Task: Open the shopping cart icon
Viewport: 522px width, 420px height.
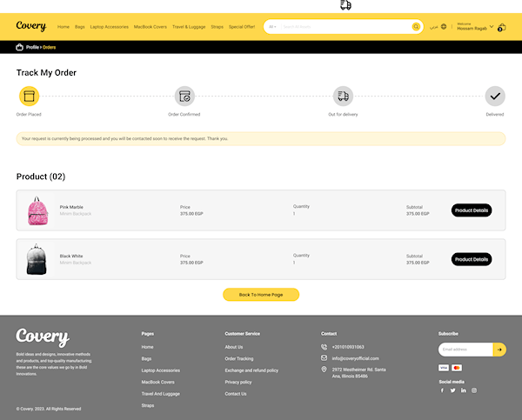Action: coord(501,27)
